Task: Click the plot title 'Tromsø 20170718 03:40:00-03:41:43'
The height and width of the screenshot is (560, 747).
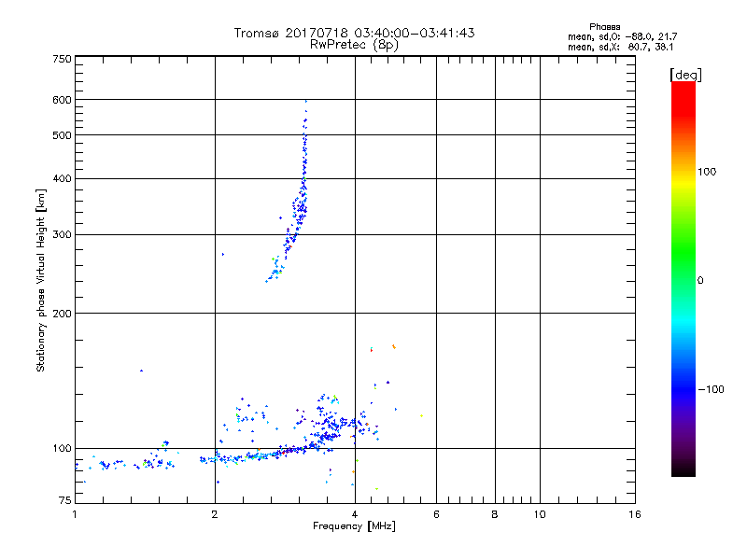Action: [354, 33]
